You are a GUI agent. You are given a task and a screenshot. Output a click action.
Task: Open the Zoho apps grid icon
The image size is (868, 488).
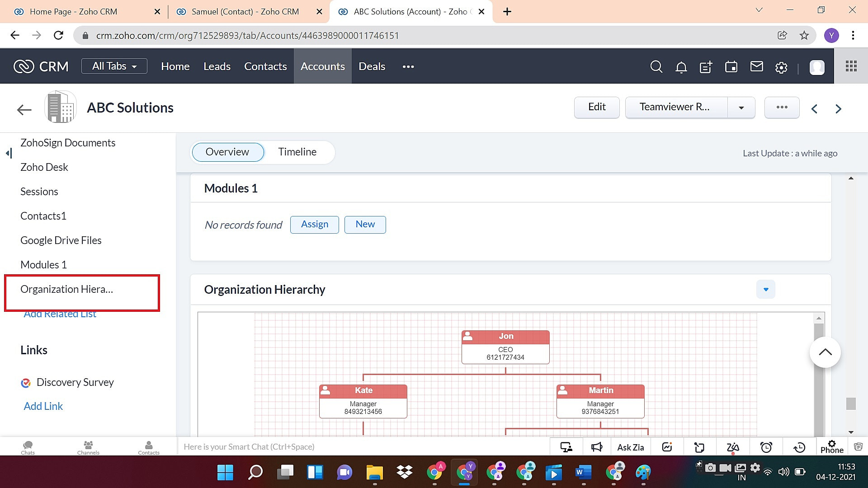coord(851,66)
